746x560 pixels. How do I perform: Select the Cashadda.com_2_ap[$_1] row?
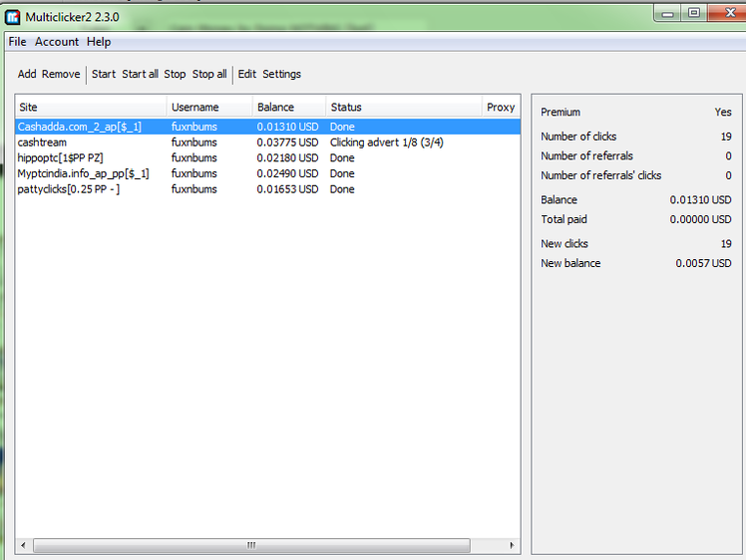268,127
